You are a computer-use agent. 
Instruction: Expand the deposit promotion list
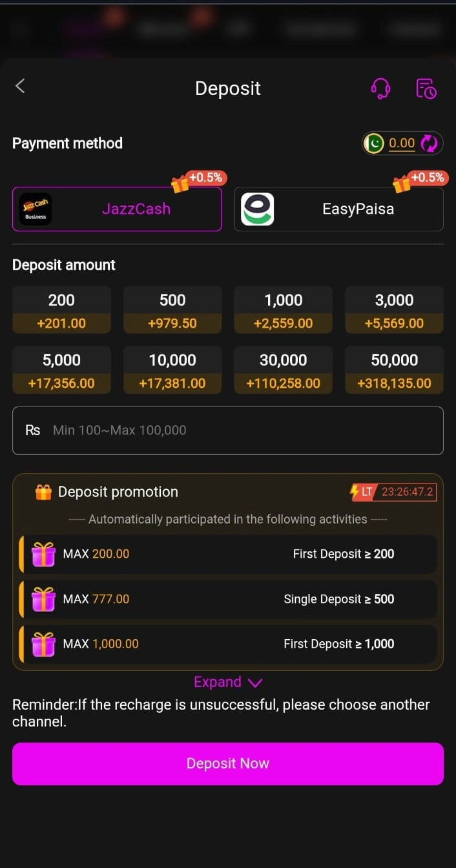point(227,683)
